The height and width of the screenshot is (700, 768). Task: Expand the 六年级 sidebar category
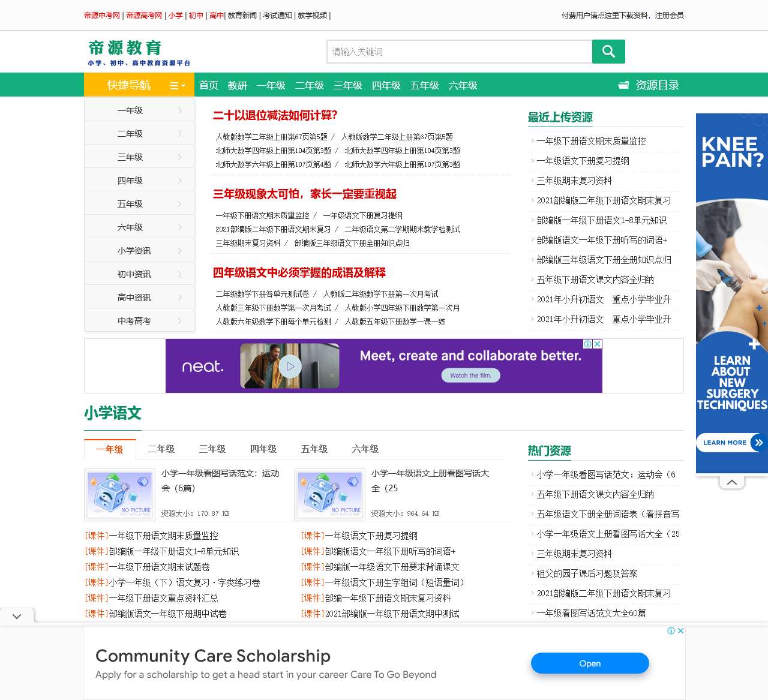coord(139,227)
